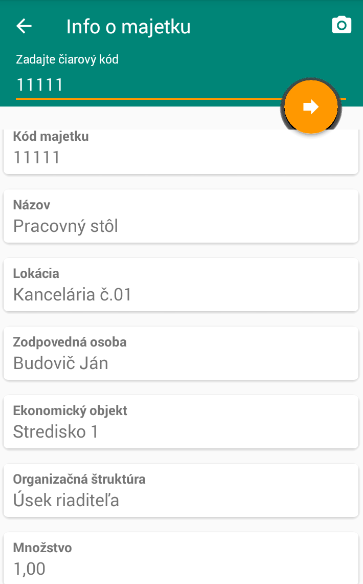Click the barcode input field with 11111
The width and height of the screenshot is (363, 584).
(149, 85)
